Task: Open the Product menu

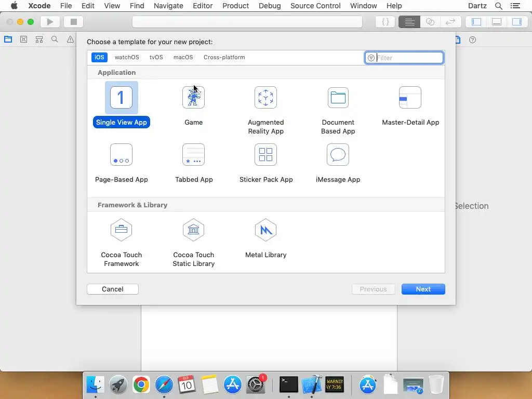Action: pyautogui.click(x=235, y=6)
